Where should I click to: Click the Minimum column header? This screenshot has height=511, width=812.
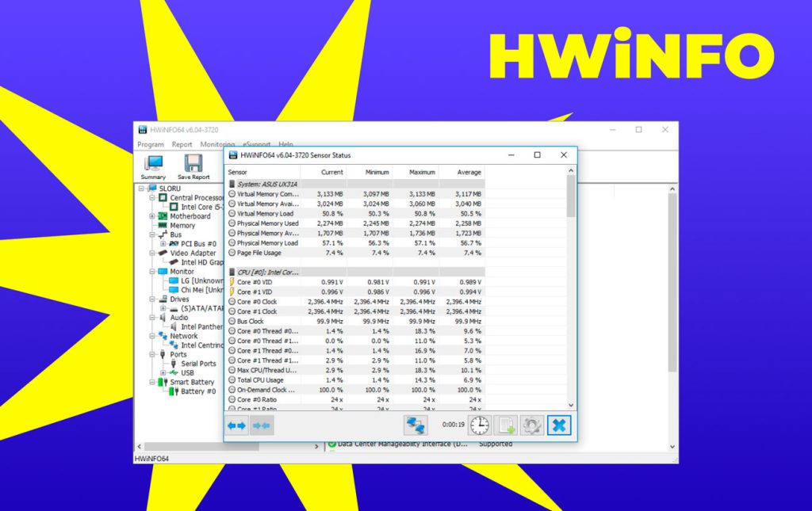370,172
